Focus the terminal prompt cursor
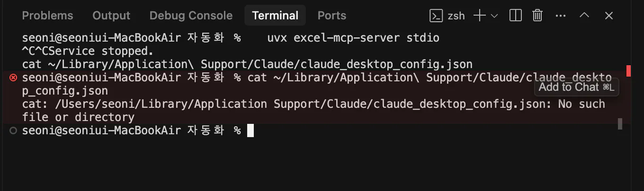644x191 pixels. [x=250, y=130]
